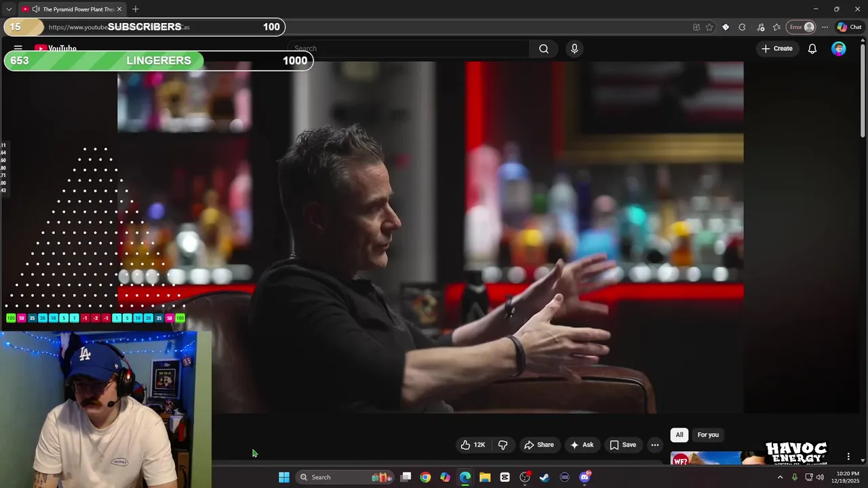Like the video with 12K likes
Viewport: 868px width, 488px height.
click(473, 445)
